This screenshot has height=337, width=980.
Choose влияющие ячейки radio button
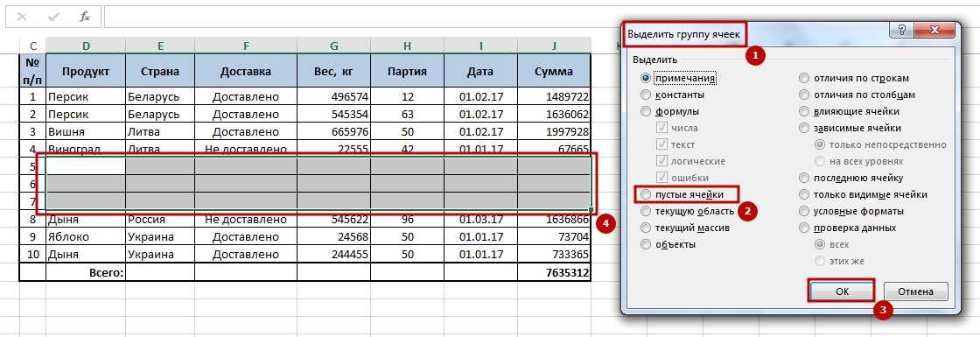pos(804,111)
